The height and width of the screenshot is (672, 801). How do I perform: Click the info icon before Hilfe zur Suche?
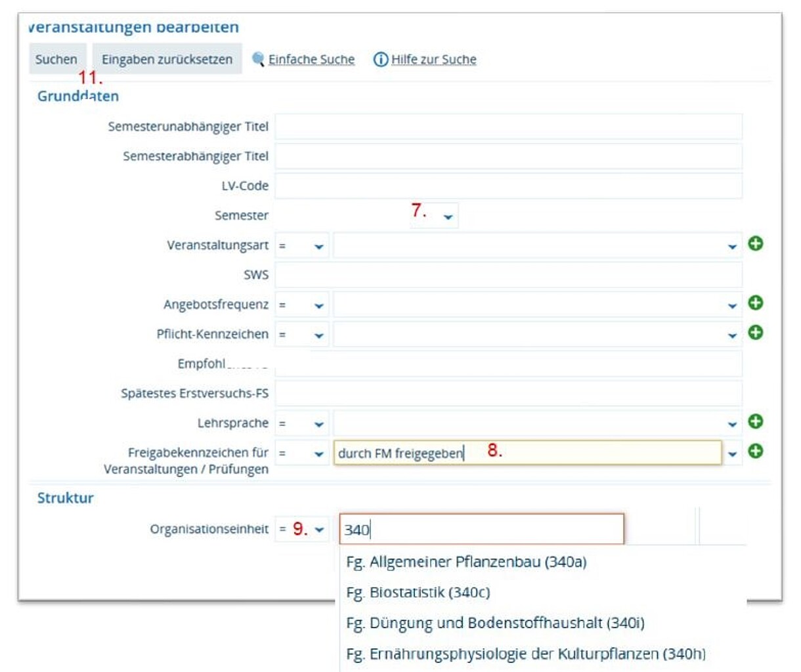[x=381, y=60]
